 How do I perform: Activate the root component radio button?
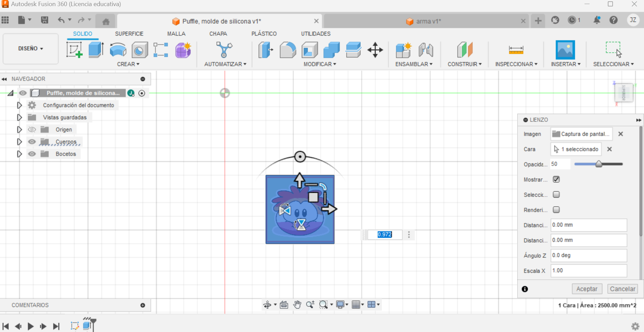click(142, 93)
